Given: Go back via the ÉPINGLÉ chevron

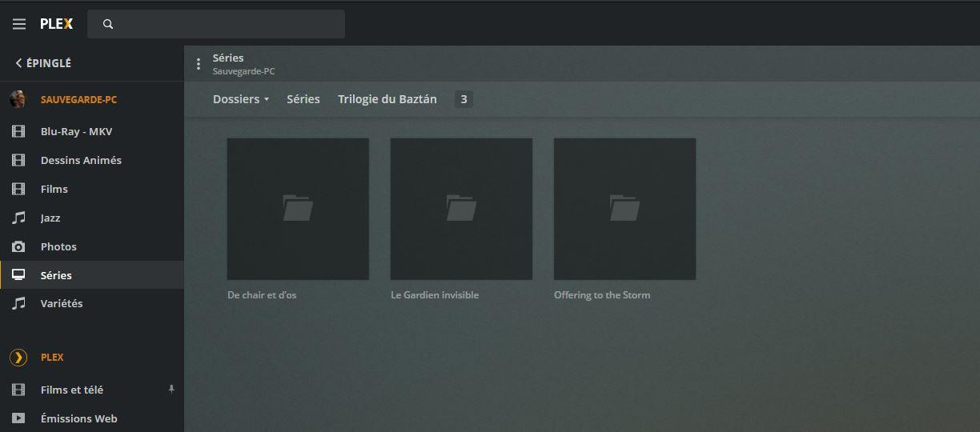Looking at the screenshot, I should pyautogui.click(x=18, y=63).
